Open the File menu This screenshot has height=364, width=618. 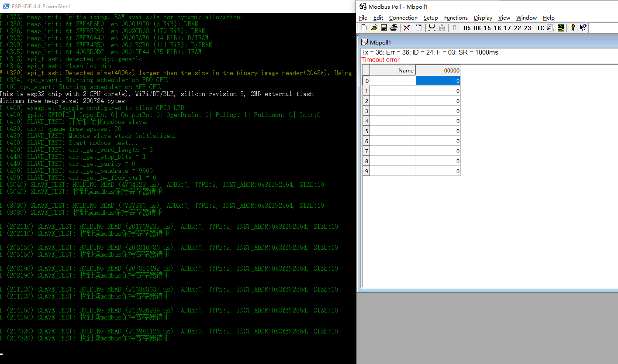click(363, 18)
